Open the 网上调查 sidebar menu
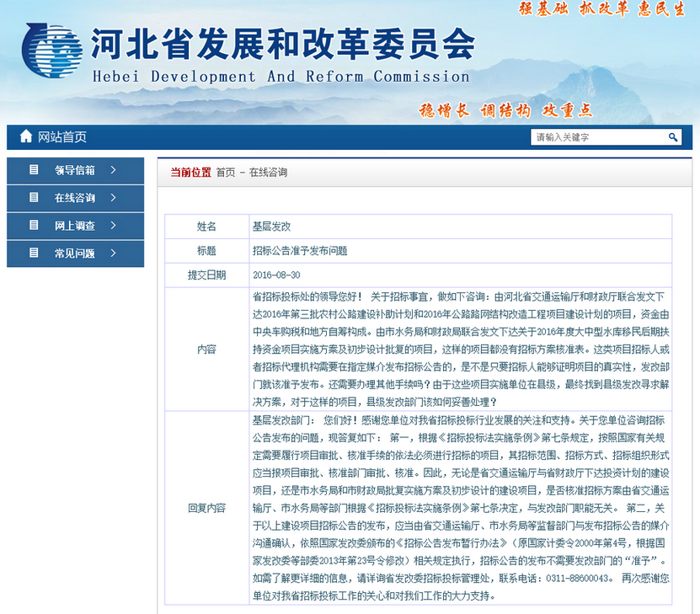The height and width of the screenshot is (614, 700). coord(75,226)
